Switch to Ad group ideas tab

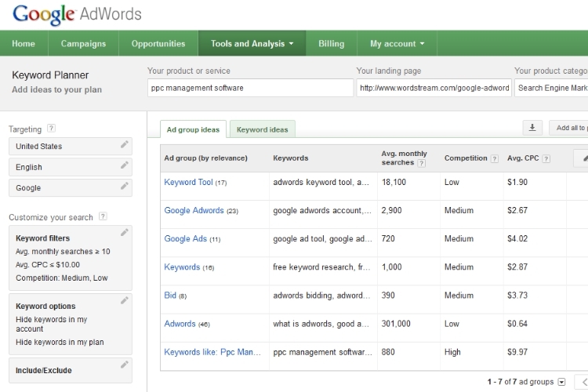point(193,129)
